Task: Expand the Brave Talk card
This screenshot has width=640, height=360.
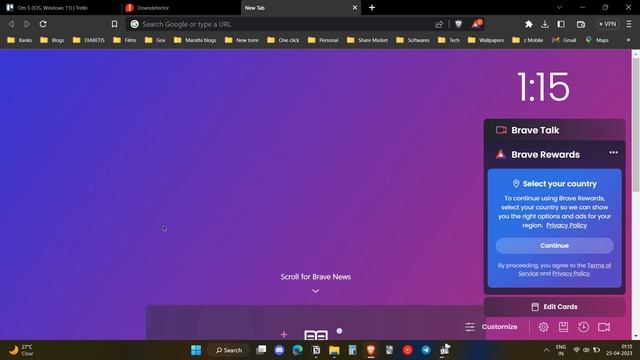Action: click(554, 130)
